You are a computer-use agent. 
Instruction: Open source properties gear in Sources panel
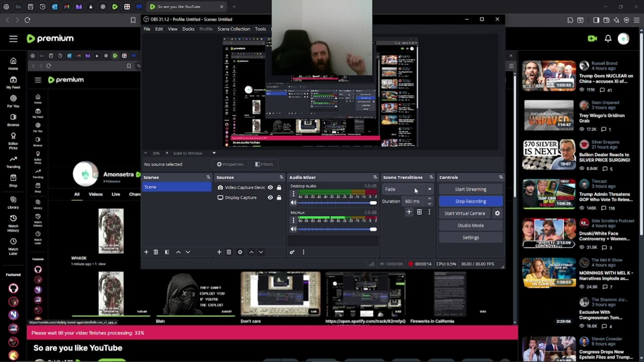pos(240,252)
